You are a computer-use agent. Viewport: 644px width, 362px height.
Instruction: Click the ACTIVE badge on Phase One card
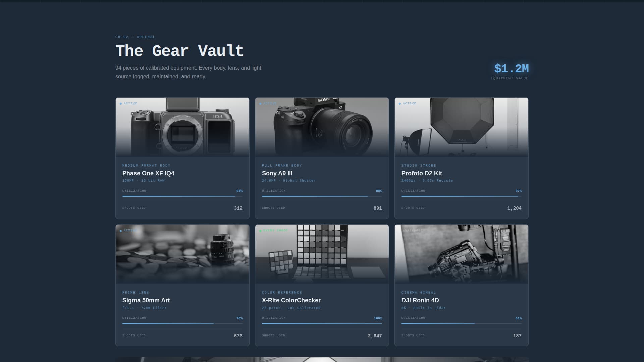pos(128,103)
